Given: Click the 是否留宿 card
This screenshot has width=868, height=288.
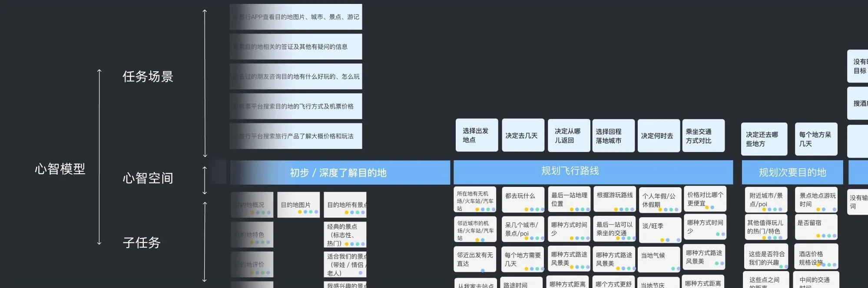Looking at the screenshot, I should pos(817,227).
